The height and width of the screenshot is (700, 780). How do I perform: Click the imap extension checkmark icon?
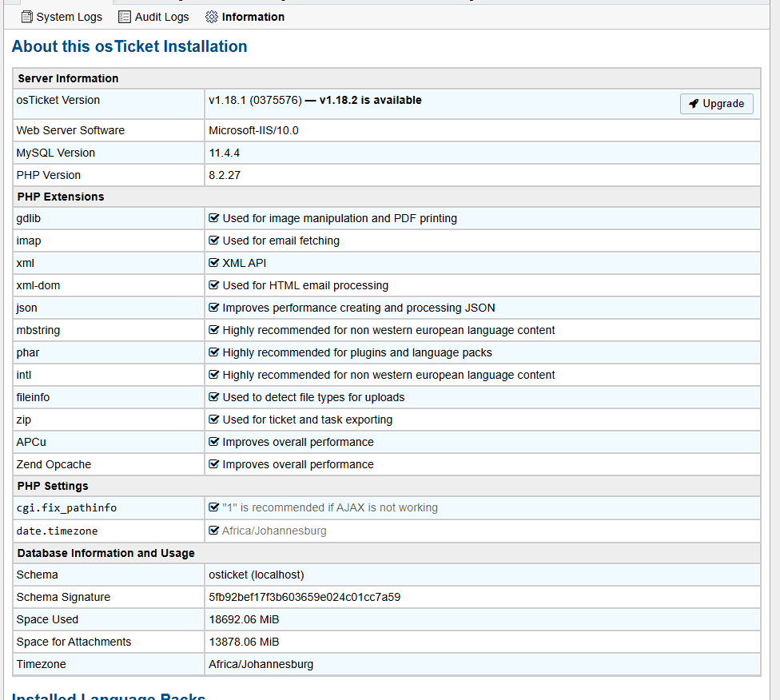pos(214,241)
